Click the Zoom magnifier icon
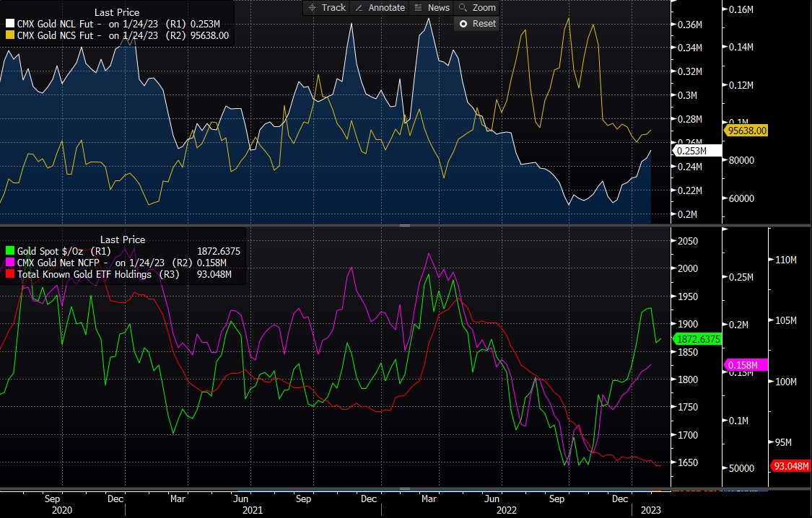The width and height of the screenshot is (812, 518). pos(463,8)
